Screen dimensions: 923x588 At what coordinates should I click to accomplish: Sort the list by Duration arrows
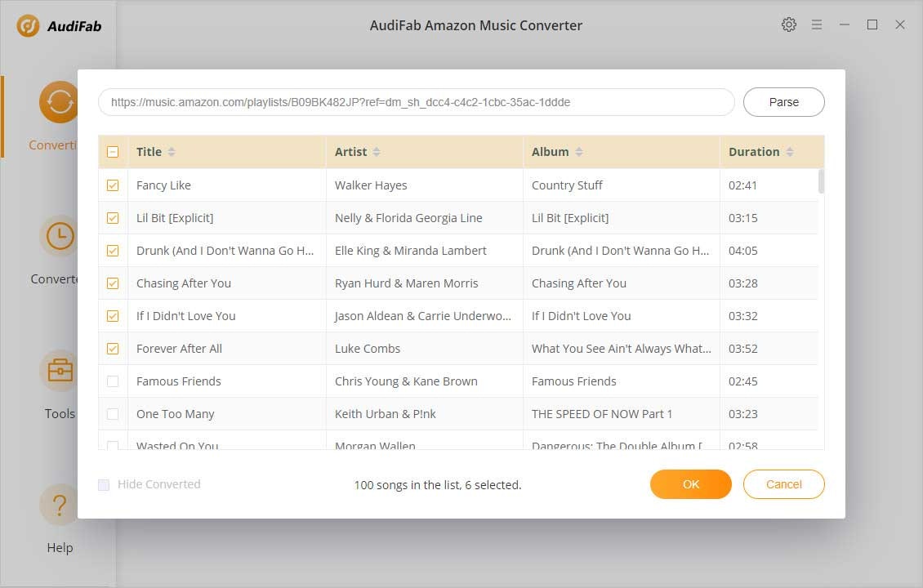(x=789, y=152)
